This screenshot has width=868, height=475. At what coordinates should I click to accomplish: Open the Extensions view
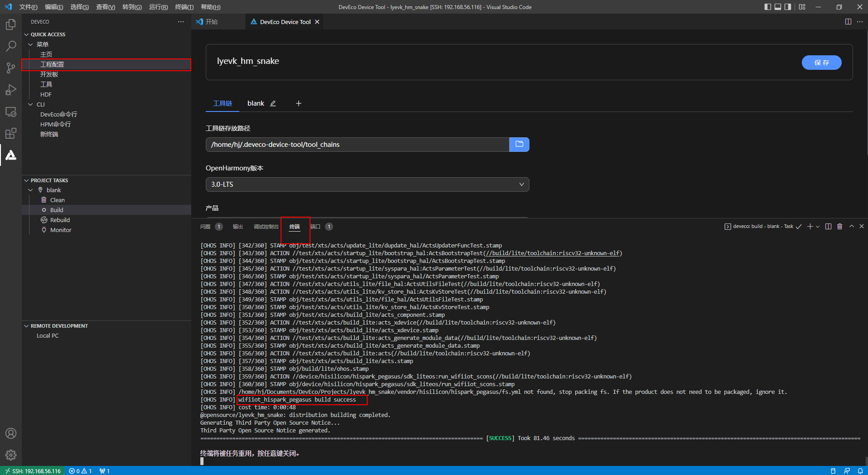coord(11,133)
